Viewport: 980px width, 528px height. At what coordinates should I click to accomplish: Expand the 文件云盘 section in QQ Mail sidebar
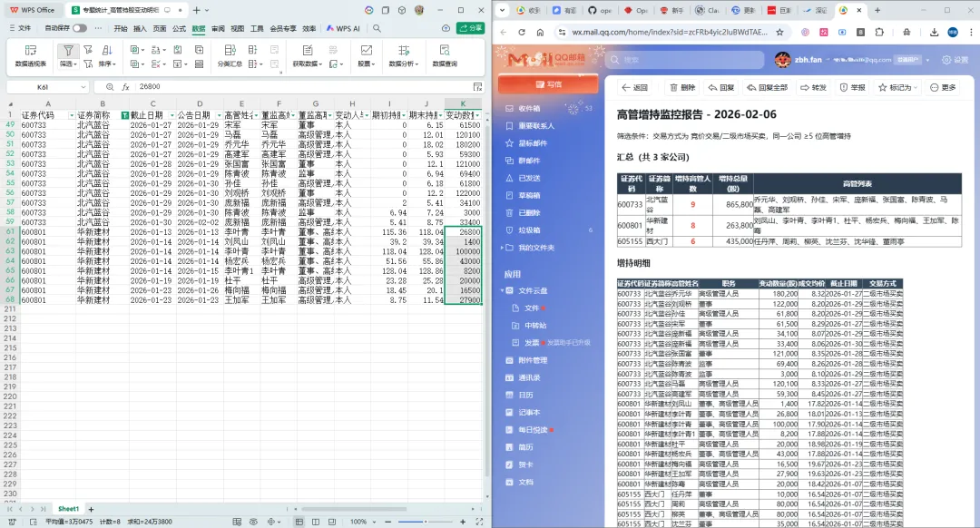coord(503,290)
